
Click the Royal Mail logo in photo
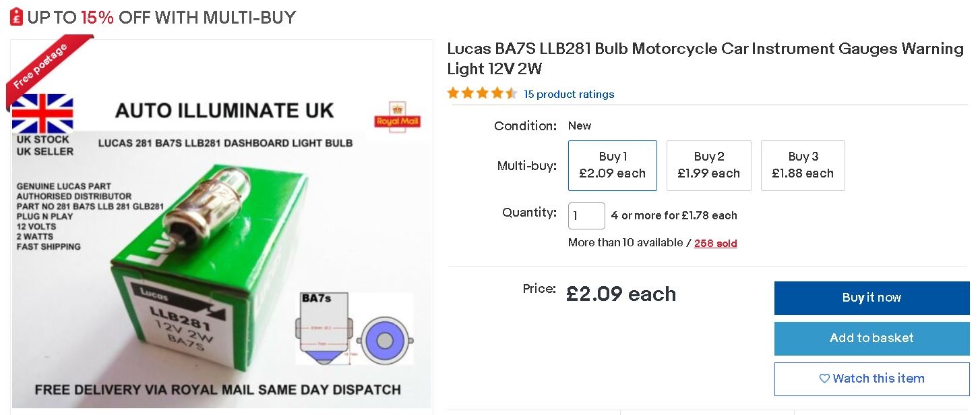point(397,116)
